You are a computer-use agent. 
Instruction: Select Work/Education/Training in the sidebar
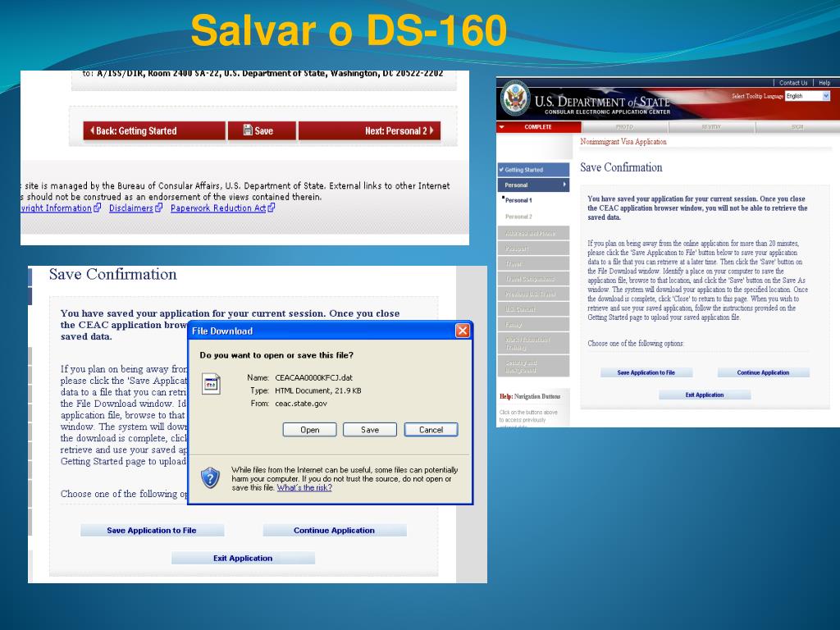[x=533, y=344]
